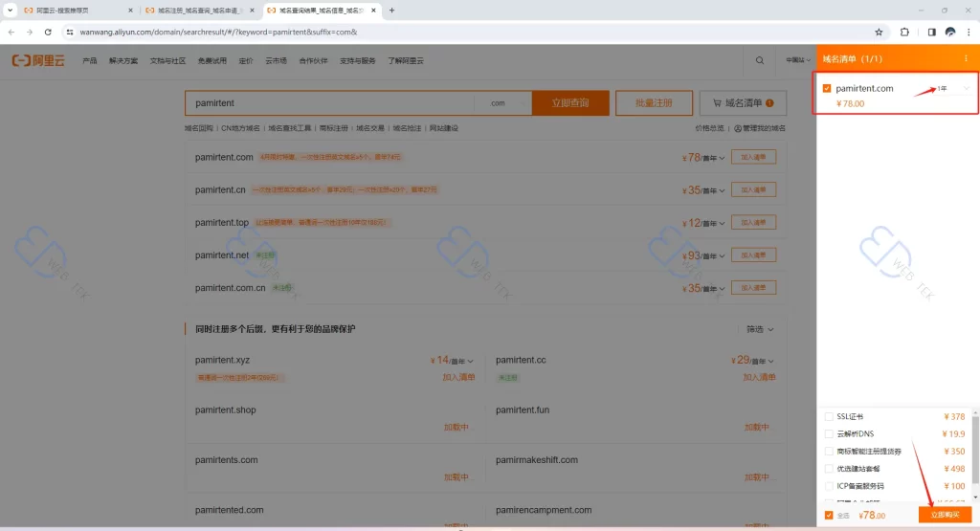Image resolution: width=980 pixels, height=531 pixels.
Task: Check the 优选建站套餐 option
Action: point(829,469)
